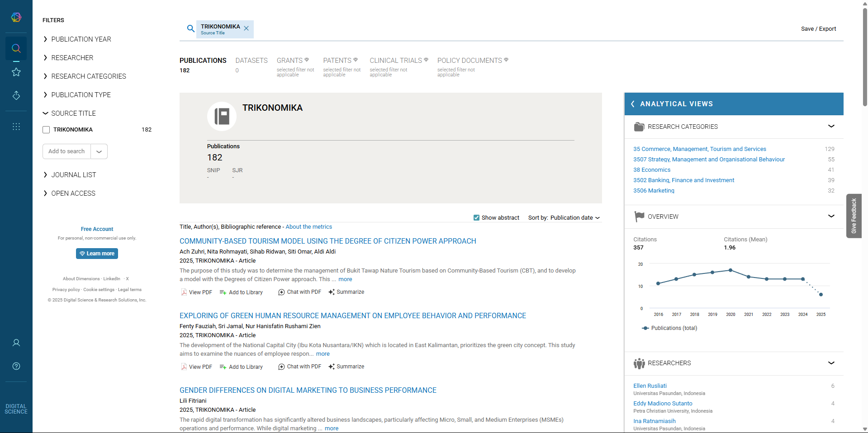
Task: Expand abstract with more link for Community-Based Tourism
Action: click(345, 279)
